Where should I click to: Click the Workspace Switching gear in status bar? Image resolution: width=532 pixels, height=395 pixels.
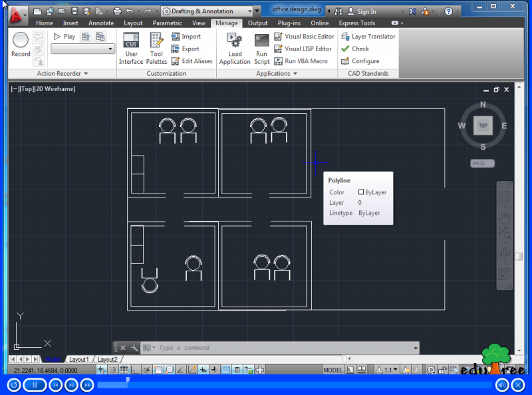click(431, 370)
